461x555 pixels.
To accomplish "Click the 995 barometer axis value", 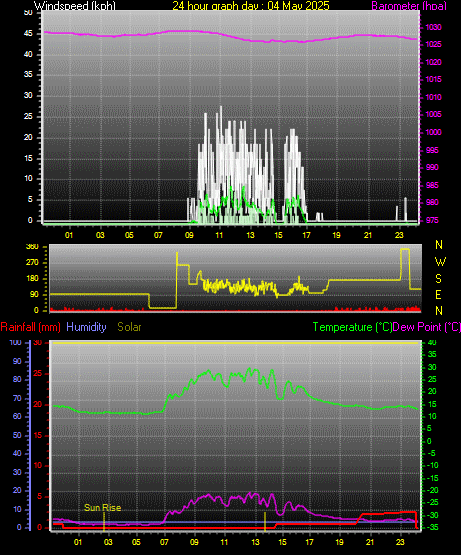I will [x=432, y=150].
